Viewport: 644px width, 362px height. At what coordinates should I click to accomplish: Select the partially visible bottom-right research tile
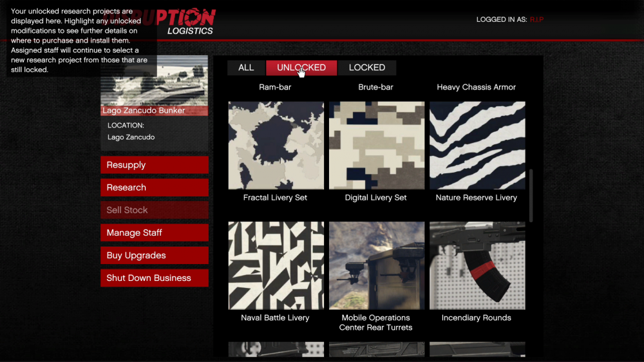click(477, 349)
